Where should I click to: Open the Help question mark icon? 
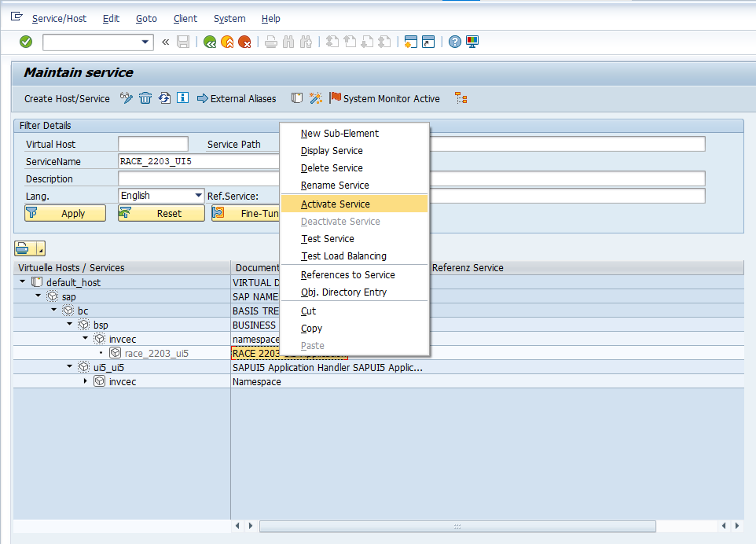pyautogui.click(x=454, y=42)
